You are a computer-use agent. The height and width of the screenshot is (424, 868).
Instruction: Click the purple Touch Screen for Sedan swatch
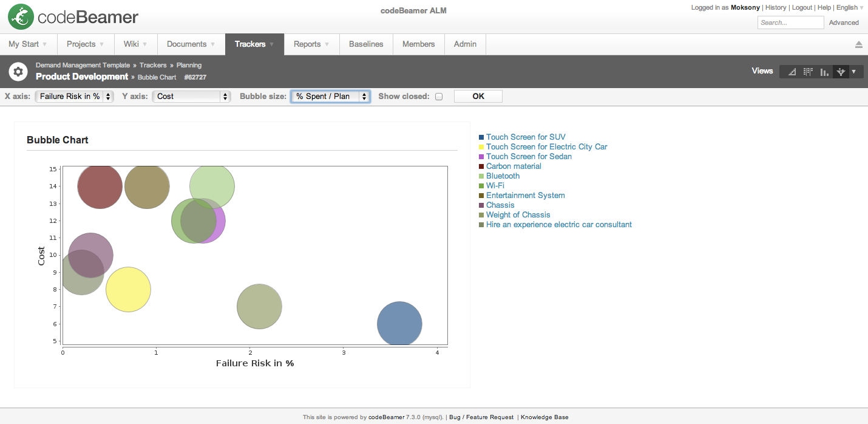(x=481, y=157)
